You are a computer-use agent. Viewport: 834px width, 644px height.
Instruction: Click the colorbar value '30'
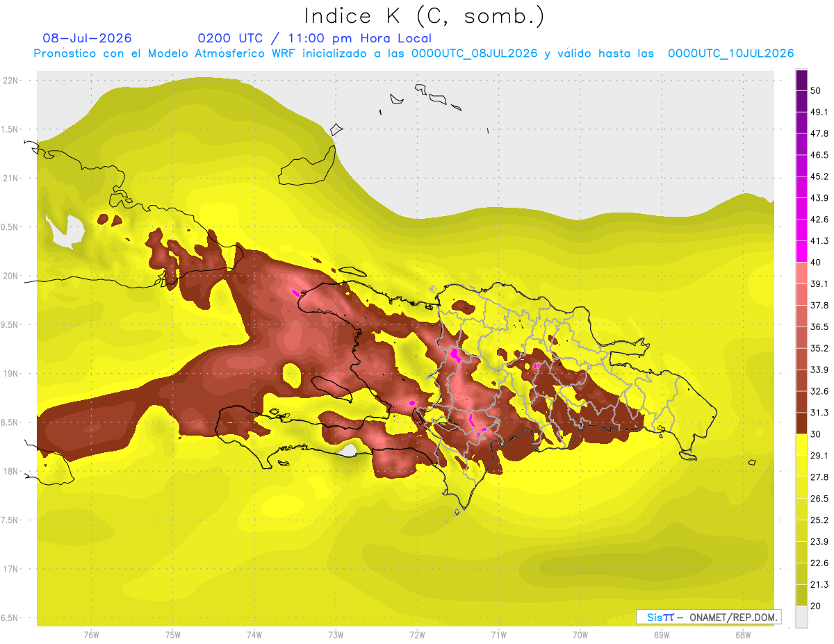click(817, 434)
